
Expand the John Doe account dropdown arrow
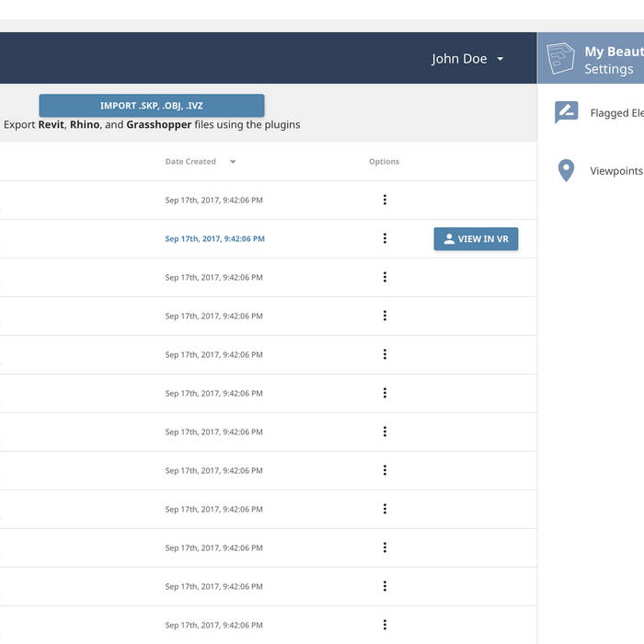(x=500, y=59)
